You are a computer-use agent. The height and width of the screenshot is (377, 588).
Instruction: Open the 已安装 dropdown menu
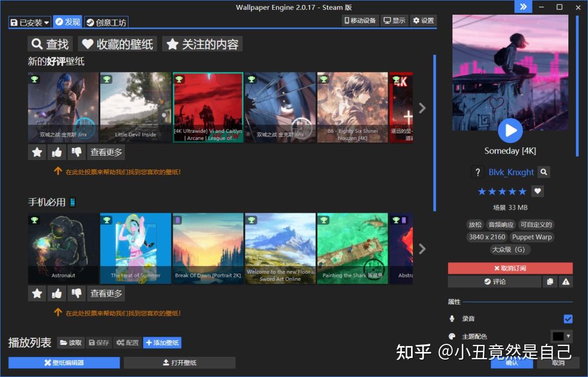tap(29, 22)
